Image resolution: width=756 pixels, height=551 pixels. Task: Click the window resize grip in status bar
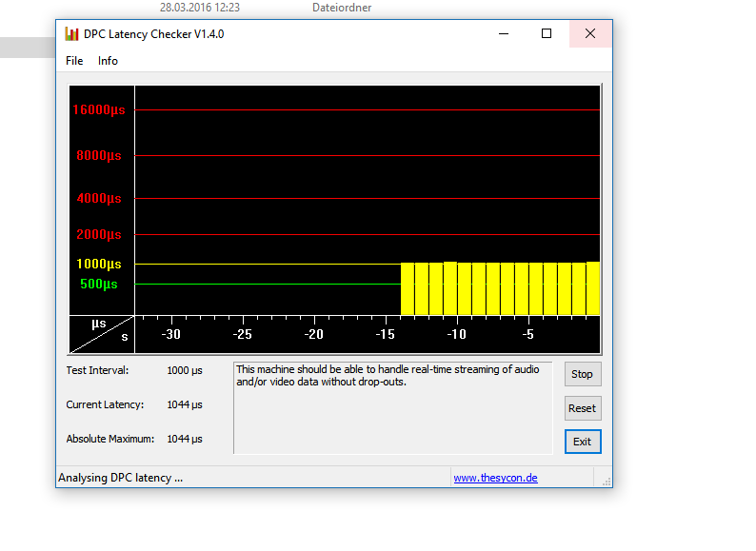[607, 482]
